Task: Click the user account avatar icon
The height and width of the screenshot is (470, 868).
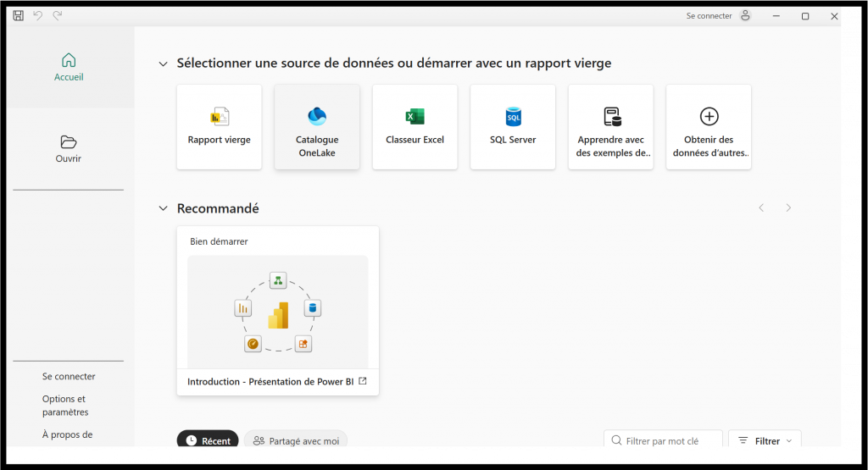Action: [745, 15]
